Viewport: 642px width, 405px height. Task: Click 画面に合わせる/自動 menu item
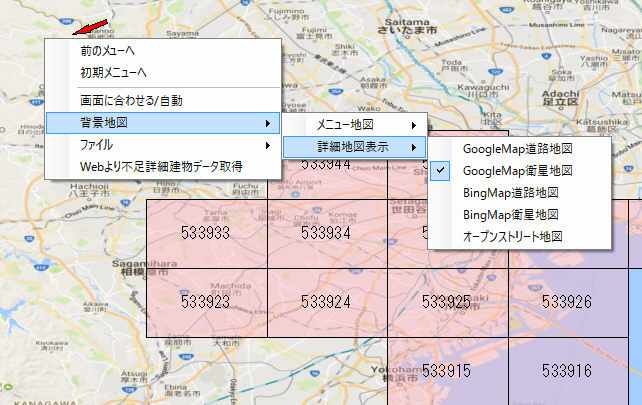click(x=131, y=101)
